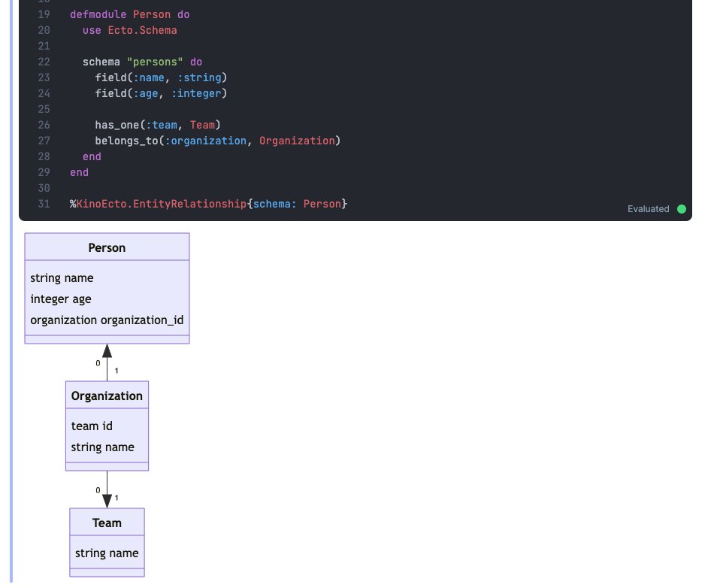714x588 pixels.
Task: Select the Person entity header
Action: pyautogui.click(x=107, y=248)
